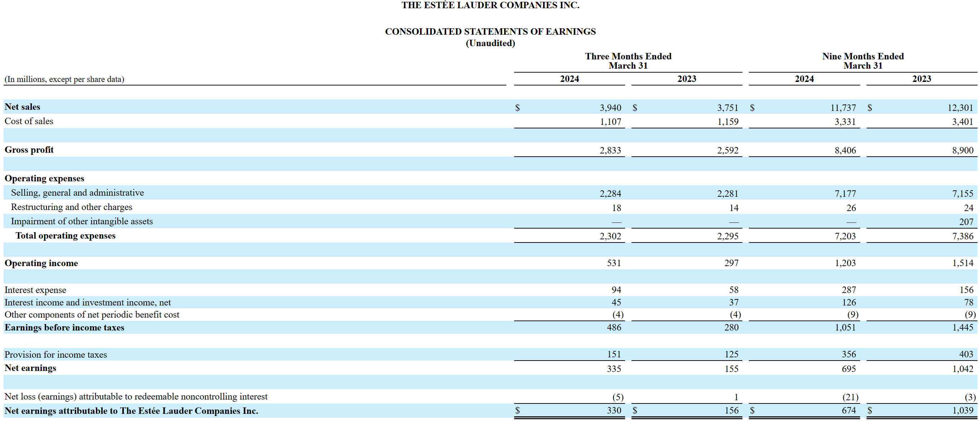Click 'Selling, general and administrative' label

(x=78, y=193)
